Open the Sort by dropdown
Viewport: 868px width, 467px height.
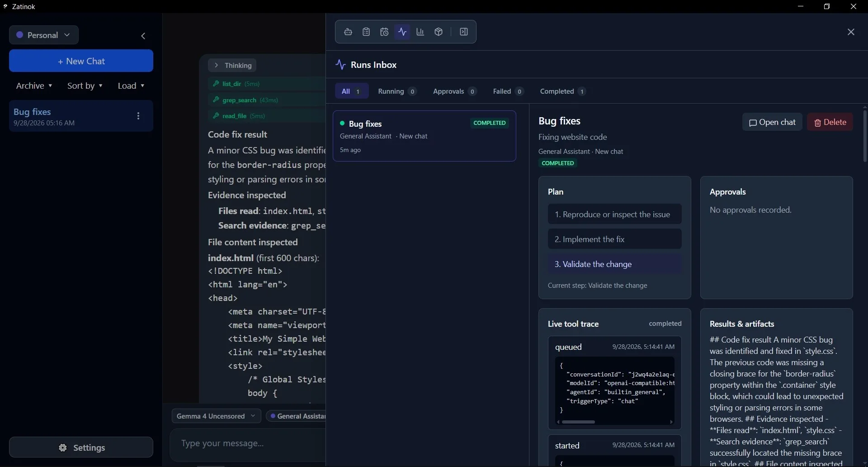pos(85,86)
